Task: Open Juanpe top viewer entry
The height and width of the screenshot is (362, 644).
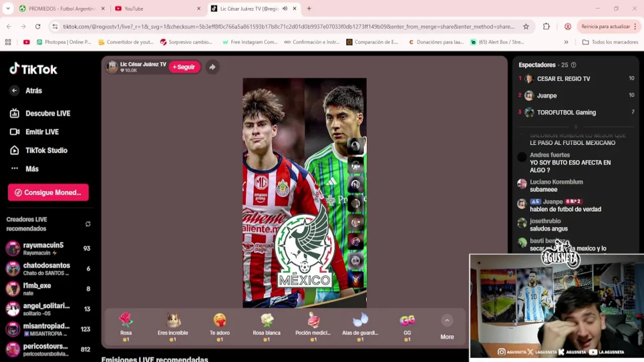Action: (x=576, y=96)
